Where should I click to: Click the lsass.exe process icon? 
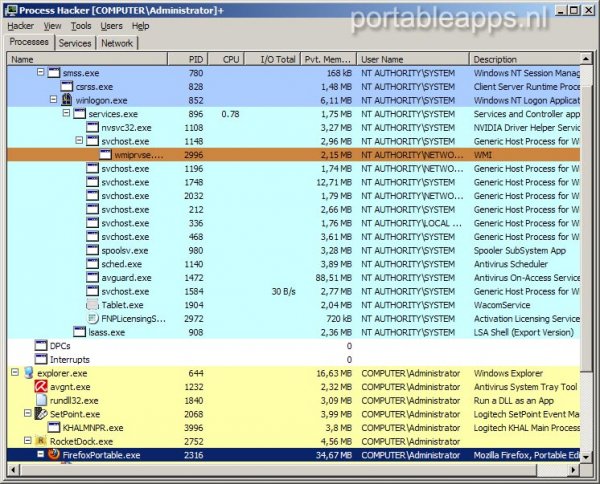[80, 332]
